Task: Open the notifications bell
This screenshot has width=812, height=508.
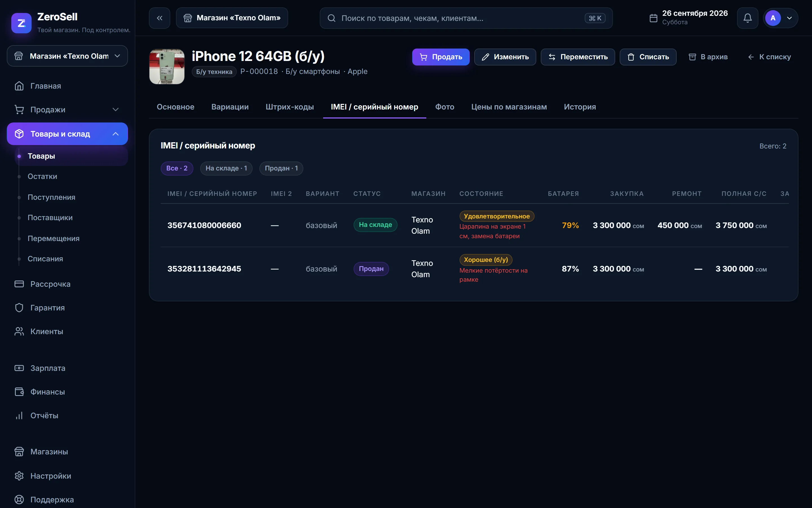Action: click(x=748, y=18)
